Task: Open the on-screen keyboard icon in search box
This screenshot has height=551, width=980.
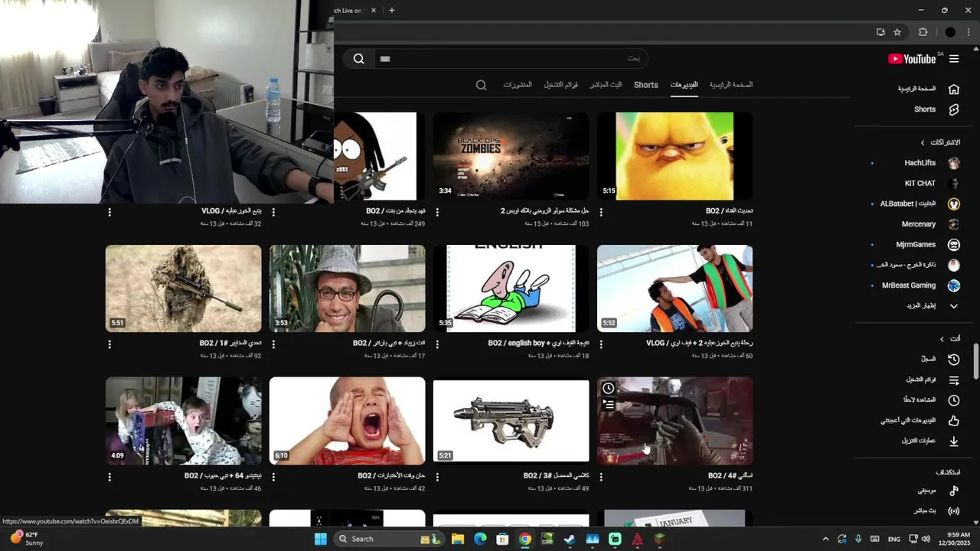Action: tap(385, 59)
